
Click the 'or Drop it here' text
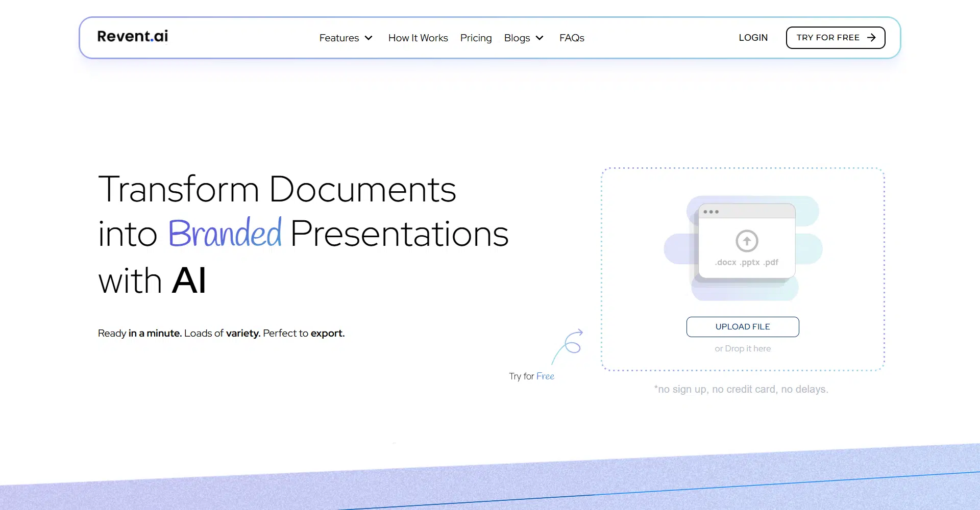[x=742, y=349]
